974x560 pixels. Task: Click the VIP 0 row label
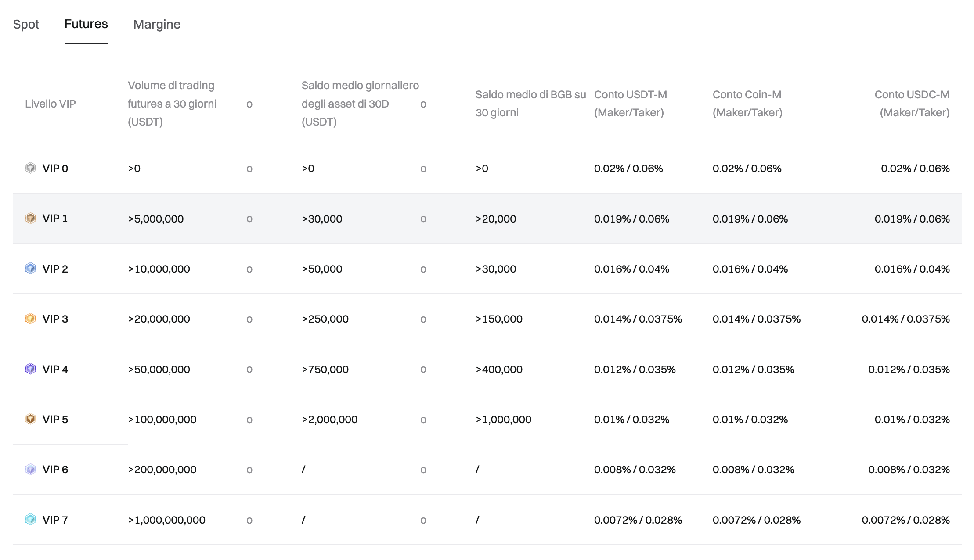coord(55,169)
